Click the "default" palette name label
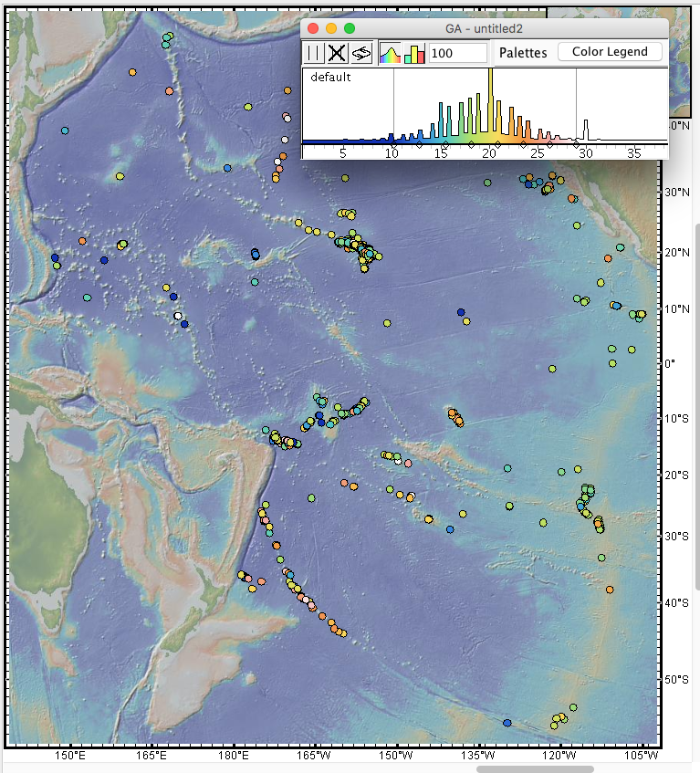The height and width of the screenshot is (773, 700). pyautogui.click(x=330, y=78)
